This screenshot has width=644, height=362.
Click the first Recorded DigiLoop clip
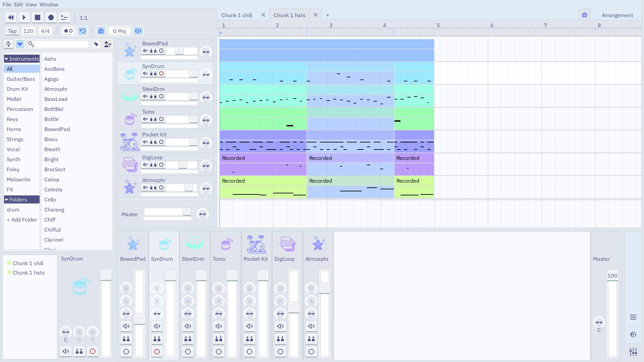click(x=263, y=164)
